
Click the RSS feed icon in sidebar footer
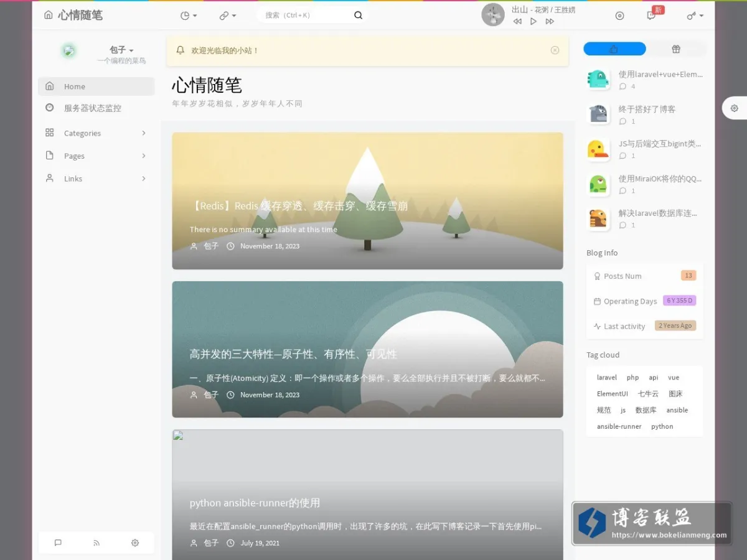click(96, 543)
